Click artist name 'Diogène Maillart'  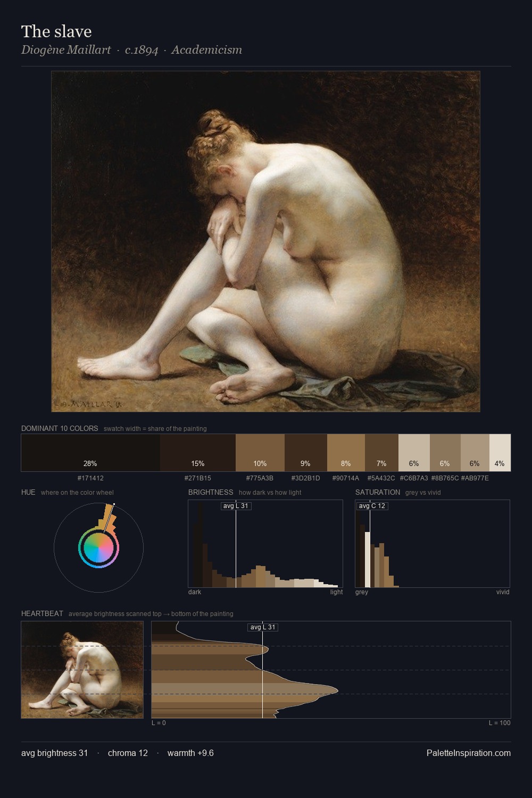(66, 50)
